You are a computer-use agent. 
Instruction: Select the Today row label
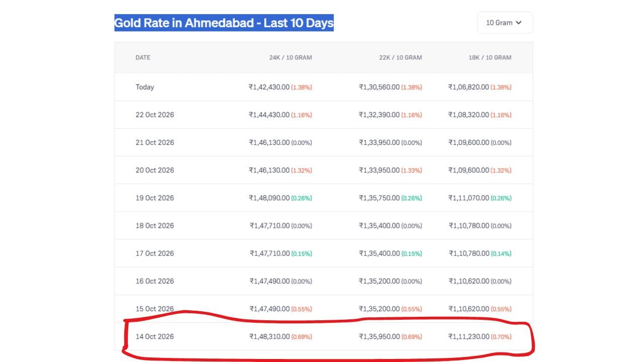point(145,87)
